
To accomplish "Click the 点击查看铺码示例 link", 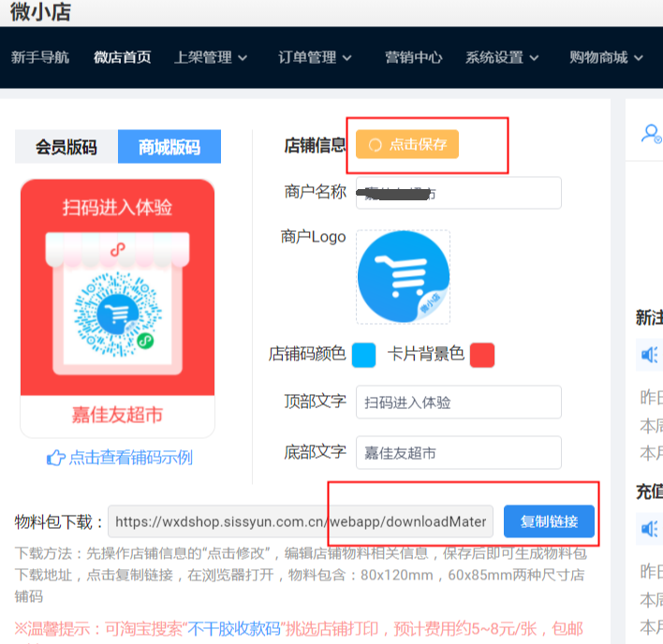I will click(131, 458).
